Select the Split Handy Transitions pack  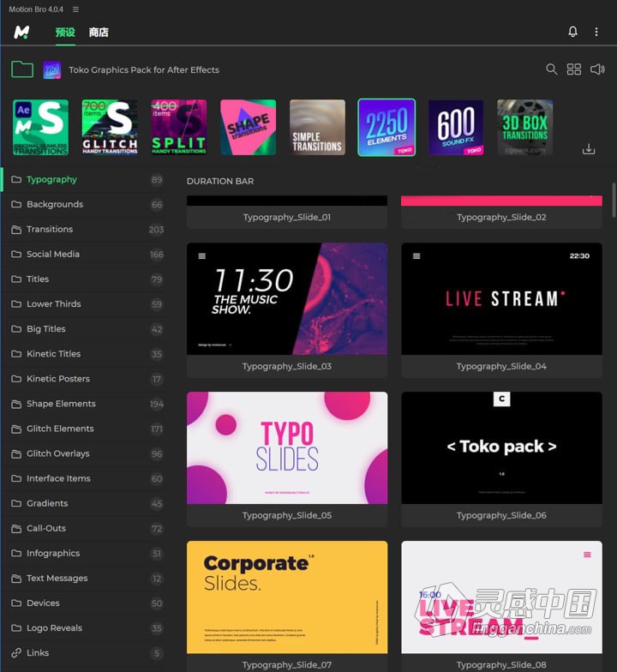tap(178, 127)
